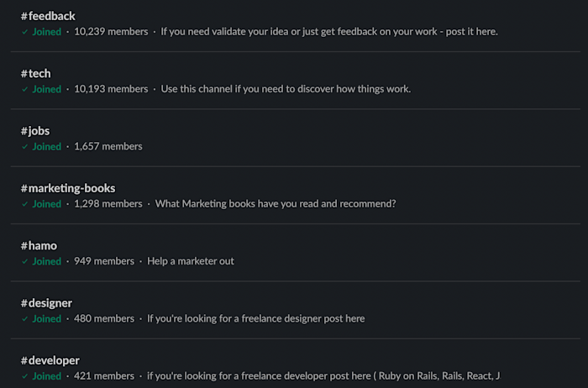The width and height of the screenshot is (588, 388).
Task: Click the 480 members count for #designer
Action: click(104, 319)
